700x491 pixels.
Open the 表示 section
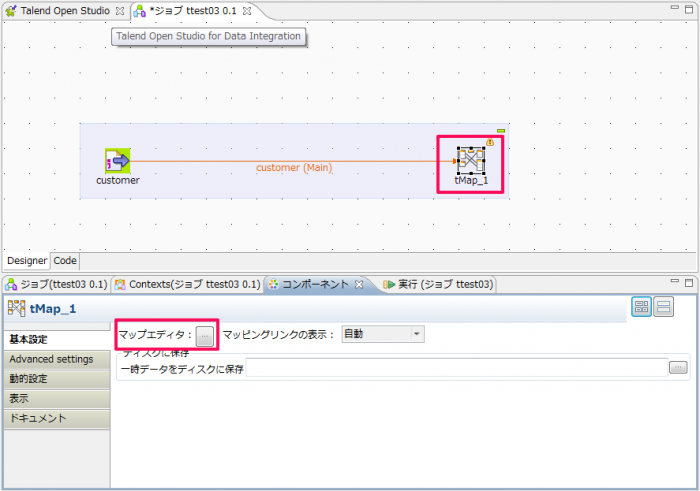click(x=57, y=399)
